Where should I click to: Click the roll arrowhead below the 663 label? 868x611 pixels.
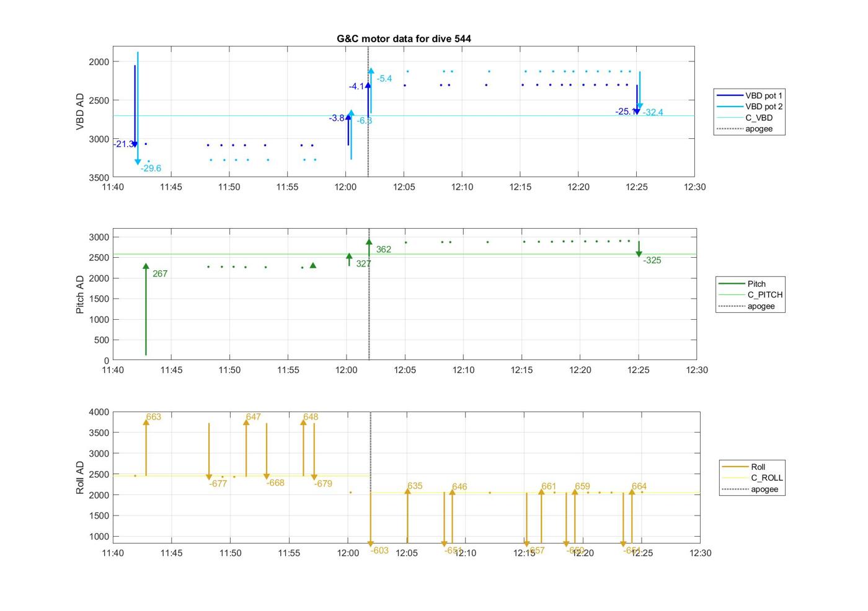[x=146, y=423]
